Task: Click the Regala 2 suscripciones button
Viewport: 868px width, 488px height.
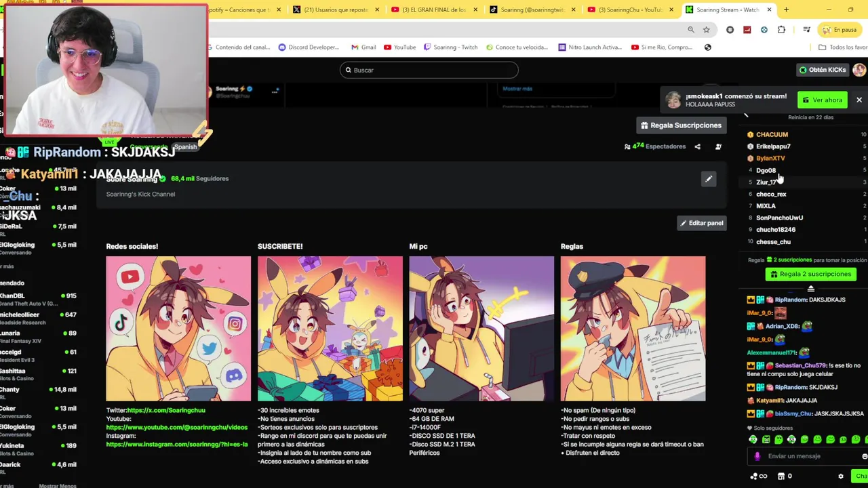Action: click(x=810, y=274)
